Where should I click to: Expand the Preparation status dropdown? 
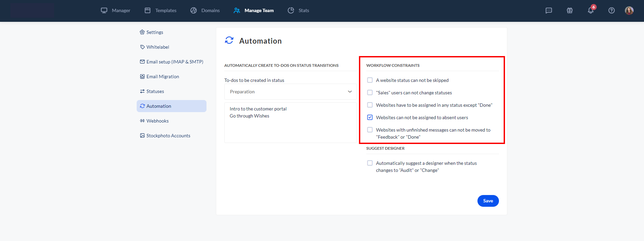[x=290, y=92]
